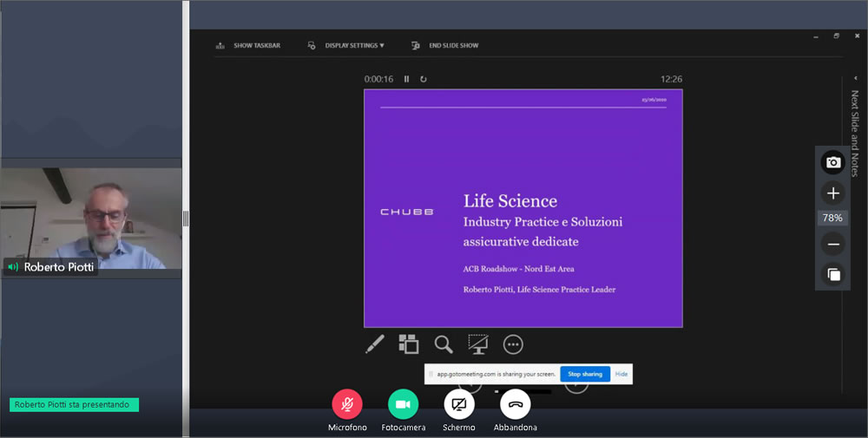The height and width of the screenshot is (438, 868).
Task: Close the presenter view window
Action: point(857,36)
